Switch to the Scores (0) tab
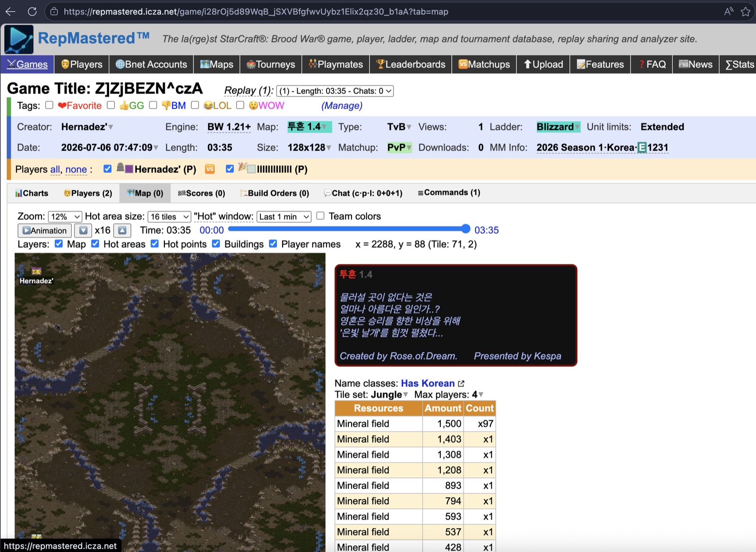The width and height of the screenshot is (756, 552). coord(201,193)
